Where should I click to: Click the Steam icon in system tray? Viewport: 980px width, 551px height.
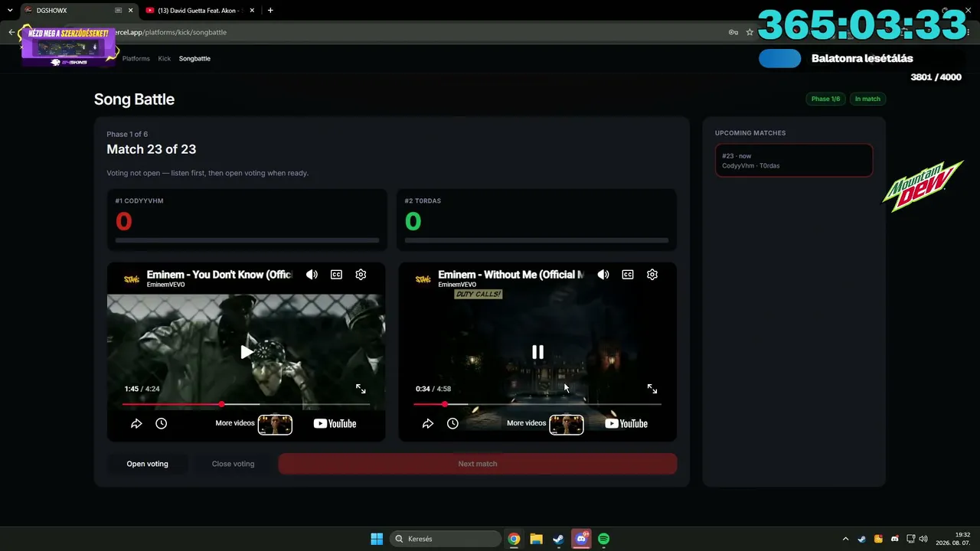coord(861,539)
